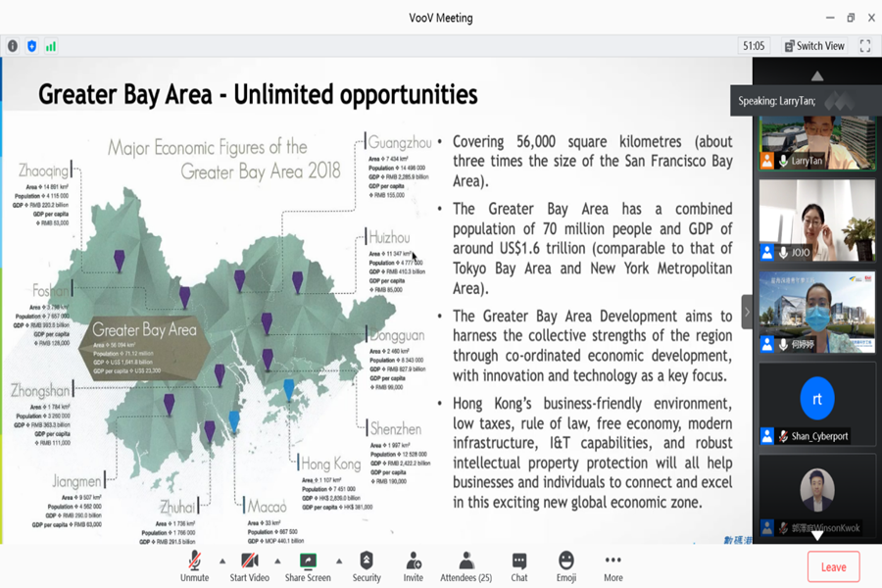Image resolution: width=882 pixels, height=588 pixels.
Task: Leave the meeting
Action: 834,566
